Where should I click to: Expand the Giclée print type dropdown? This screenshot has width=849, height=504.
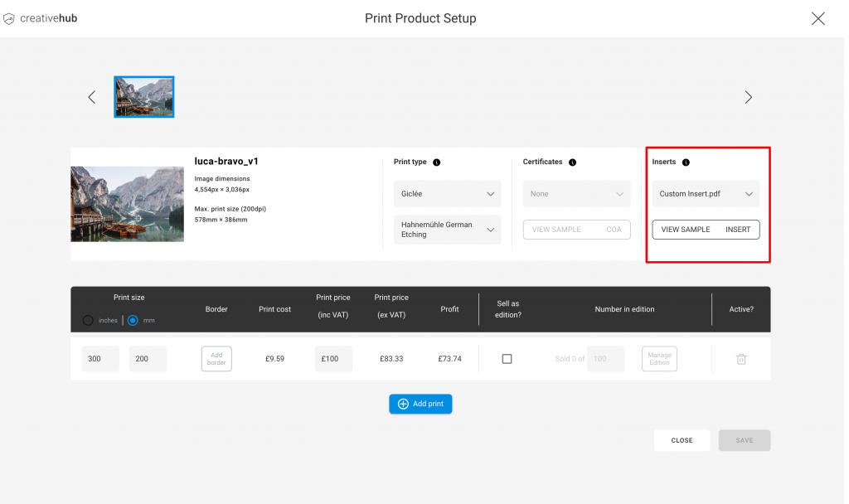tap(447, 194)
